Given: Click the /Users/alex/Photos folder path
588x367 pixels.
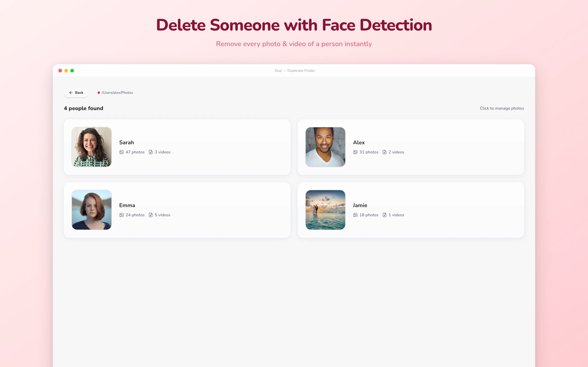Looking at the screenshot, I should coord(117,93).
